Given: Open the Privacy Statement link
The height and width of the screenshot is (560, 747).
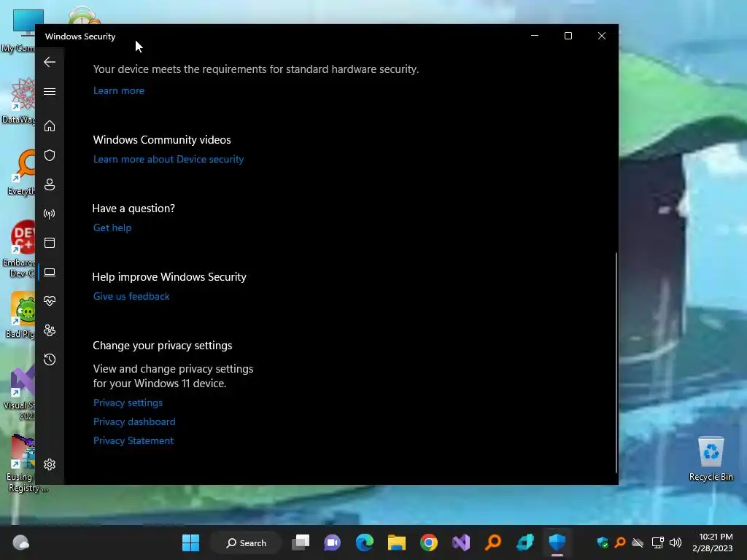Looking at the screenshot, I should tap(133, 440).
